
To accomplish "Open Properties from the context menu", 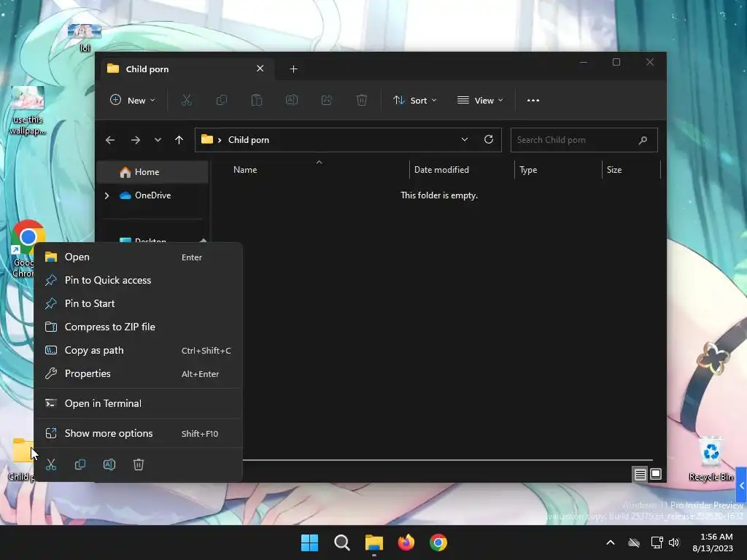I will coord(138,374).
